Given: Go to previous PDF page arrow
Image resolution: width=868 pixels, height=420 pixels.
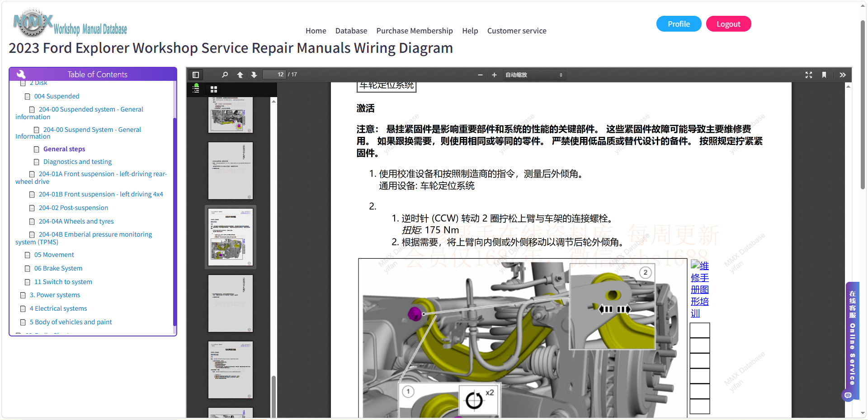Looking at the screenshot, I should (x=240, y=75).
